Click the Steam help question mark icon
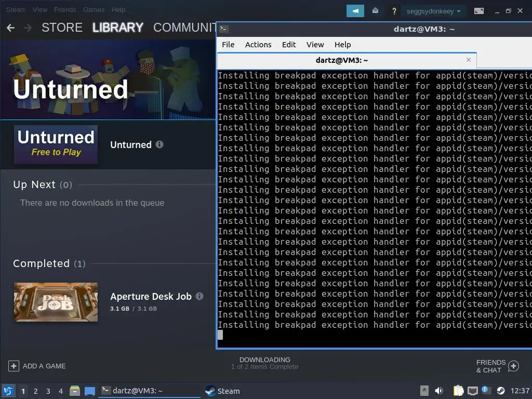This screenshot has height=399, width=532. [394, 11]
